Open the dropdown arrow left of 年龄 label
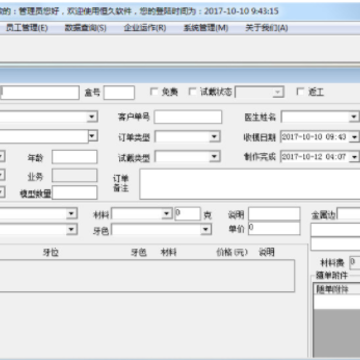 click(2, 156)
